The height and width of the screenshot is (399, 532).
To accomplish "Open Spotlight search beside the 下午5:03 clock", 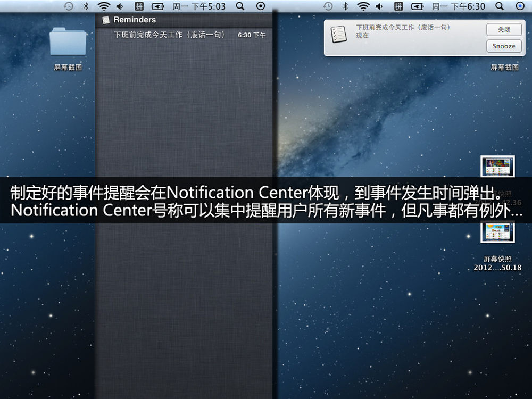I will 240,6.
